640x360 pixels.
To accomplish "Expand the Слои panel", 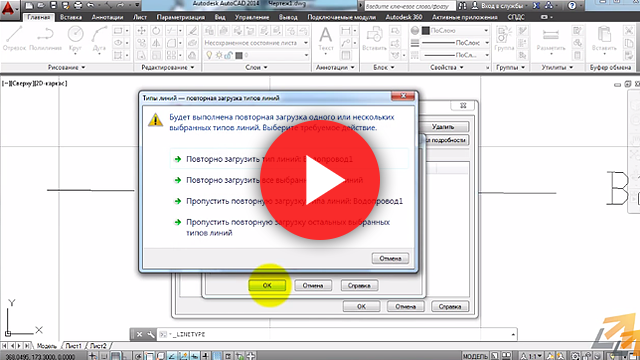I will pyautogui.click(x=256, y=67).
